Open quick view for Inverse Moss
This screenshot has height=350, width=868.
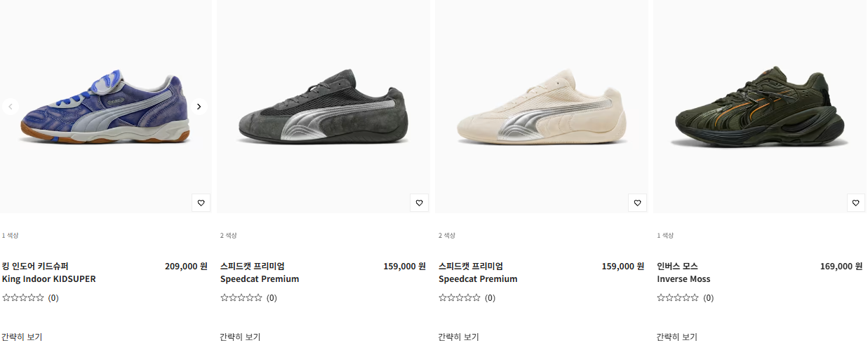pyautogui.click(x=676, y=337)
